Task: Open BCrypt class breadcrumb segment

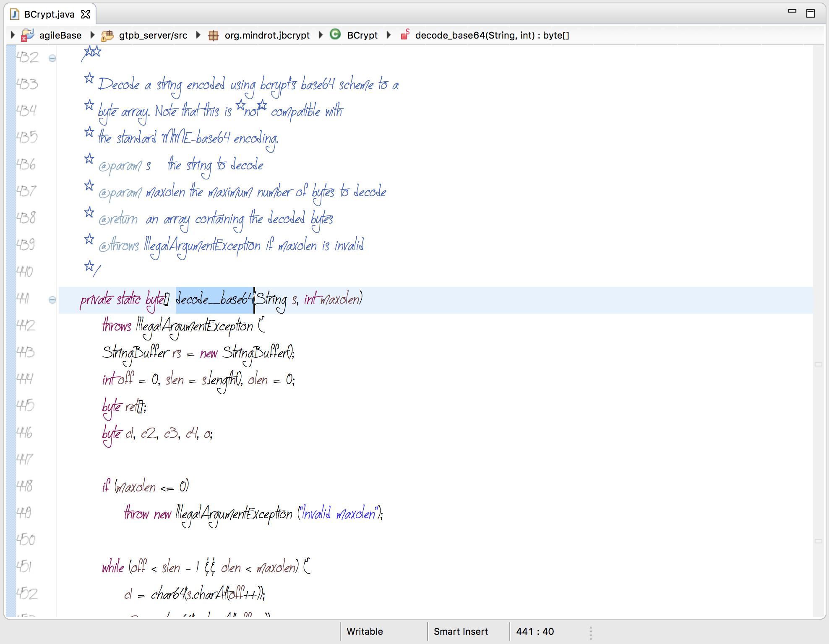Action: click(362, 35)
